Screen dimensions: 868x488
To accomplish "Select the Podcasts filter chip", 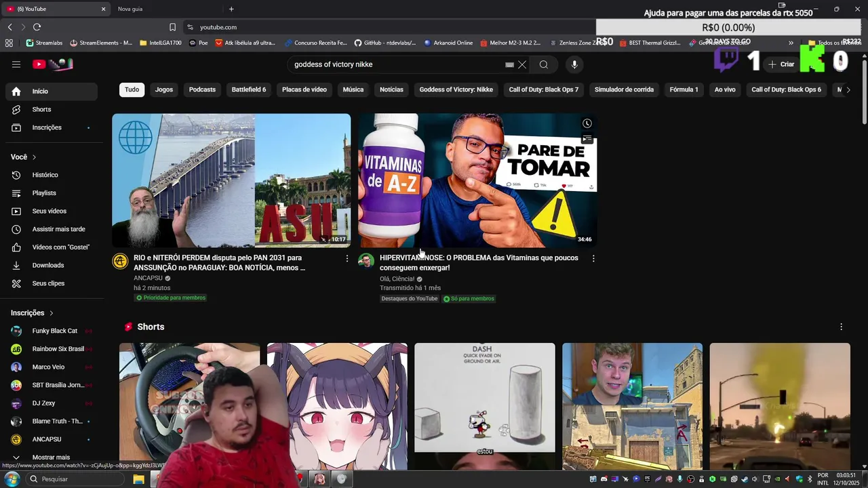I will [202, 89].
